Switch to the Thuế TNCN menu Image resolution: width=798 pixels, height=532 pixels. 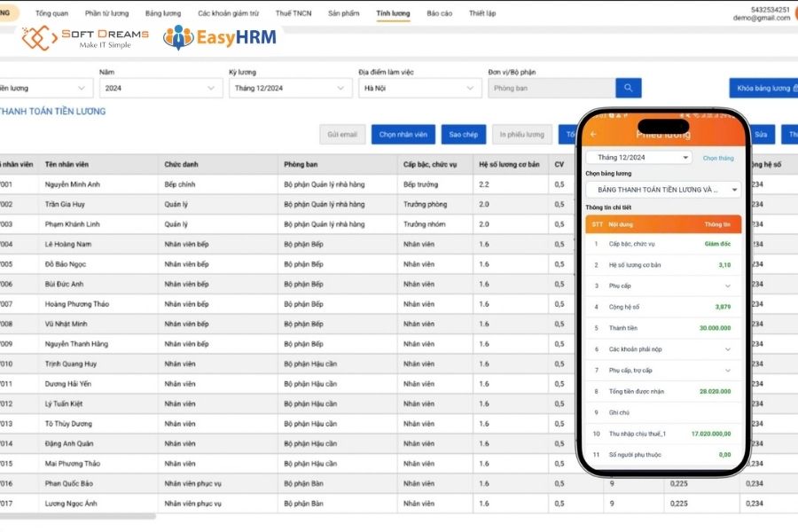pyautogui.click(x=293, y=13)
